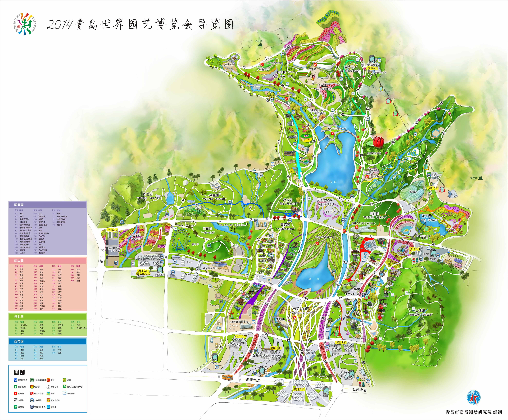This screenshot has width=508, height=420.
Task: Click the 3号出入口 entrance label
Action: [276, 348]
